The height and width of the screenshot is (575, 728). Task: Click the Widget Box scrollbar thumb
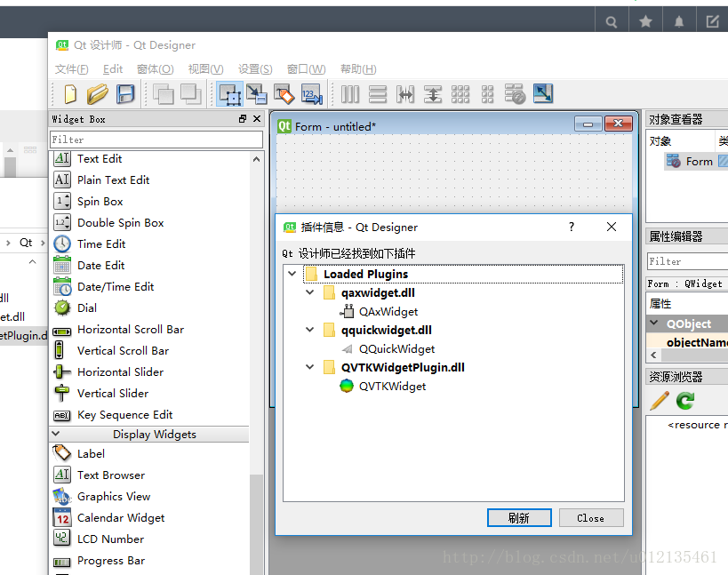256,524
